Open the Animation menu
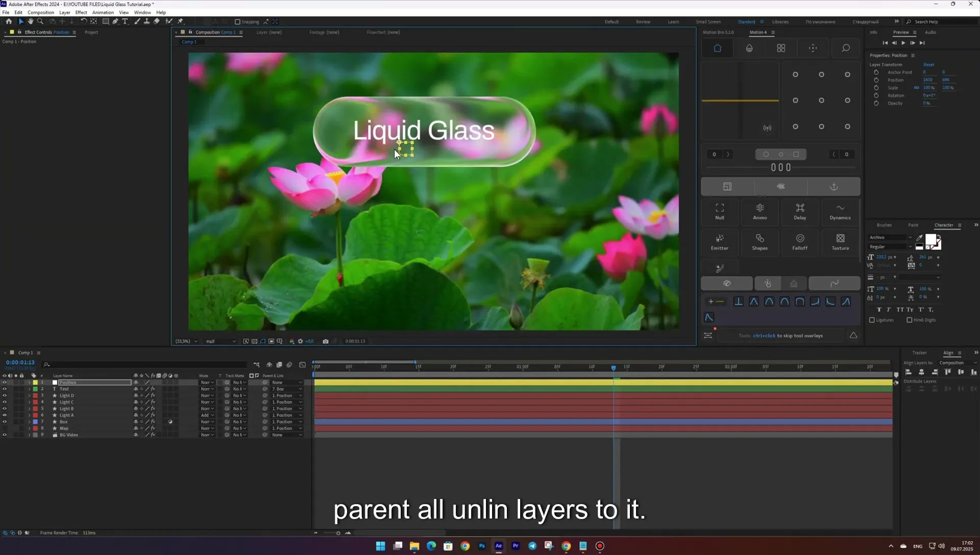 pyautogui.click(x=103, y=12)
